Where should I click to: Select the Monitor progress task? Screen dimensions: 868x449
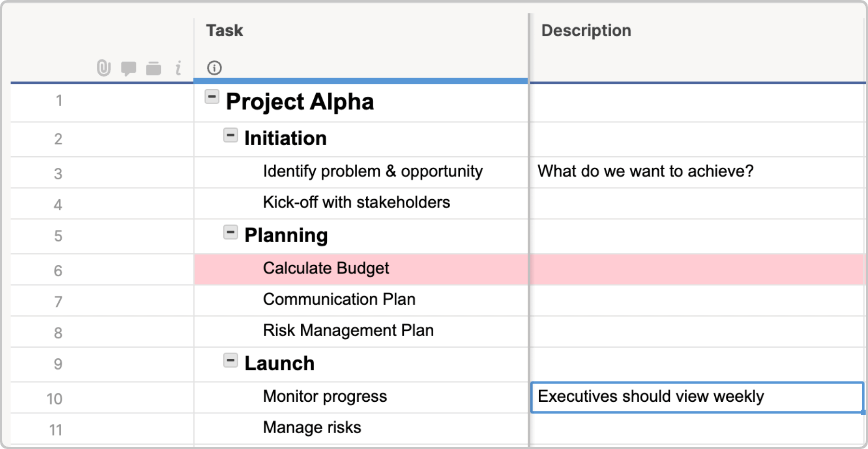coord(324,396)
